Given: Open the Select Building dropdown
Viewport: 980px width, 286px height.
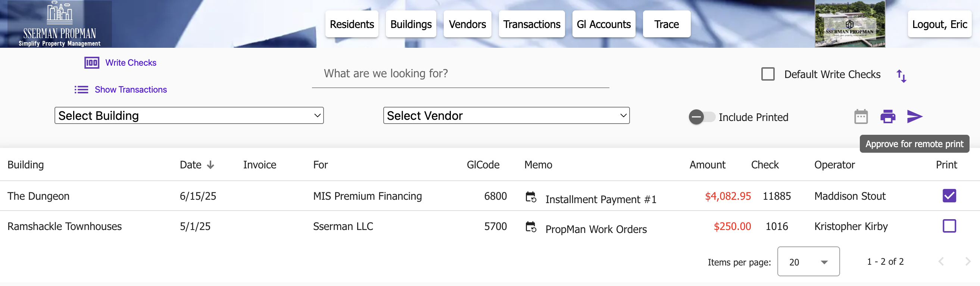Looking at the screenshot, I should click(x=189, y=115).
